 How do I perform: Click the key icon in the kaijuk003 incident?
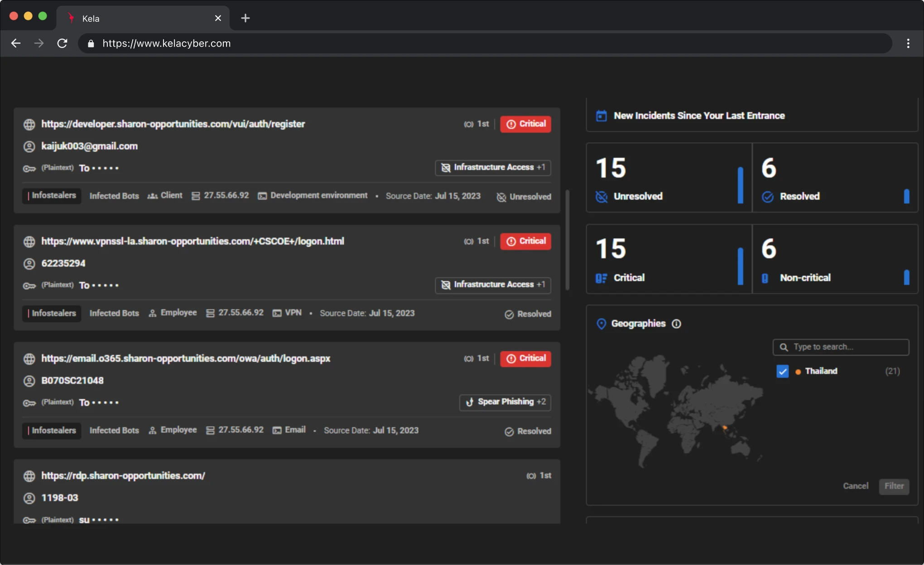[x=29, y=168]
